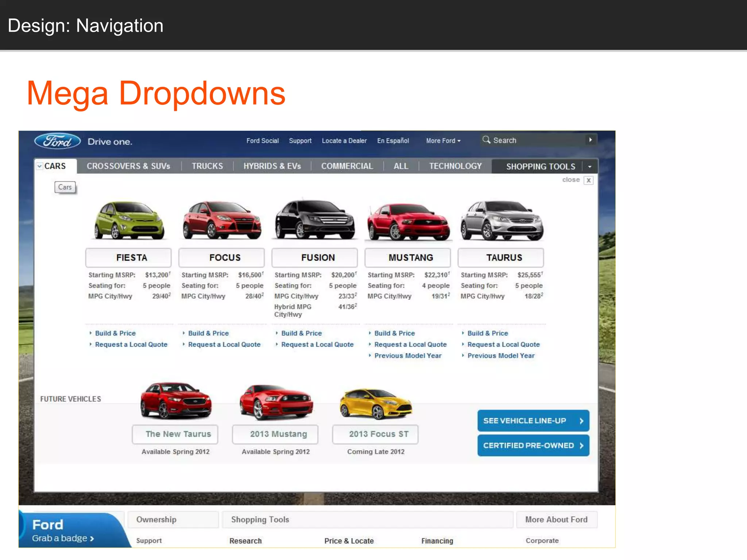This screenshot has height=560, width=747.
Task: Open the 2013 Focus ST button
Action: point(375,434)
